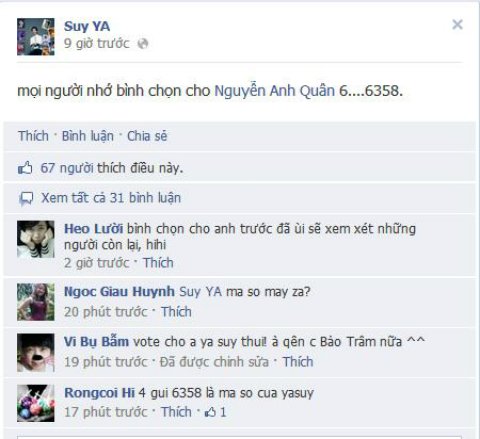Close the post with the X icon
Screen dimensions: 480x439
tap(457, 24)
